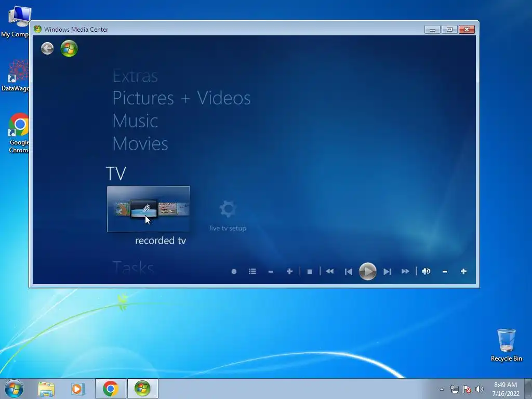Skip back to previous track
This screenshot has height=399, width=532.
click(x=349, y=271)
